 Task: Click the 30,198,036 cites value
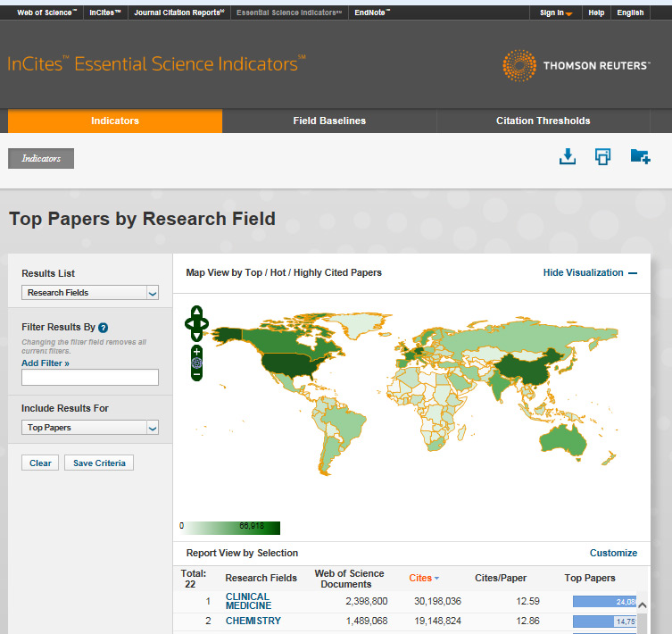point(437,601)
